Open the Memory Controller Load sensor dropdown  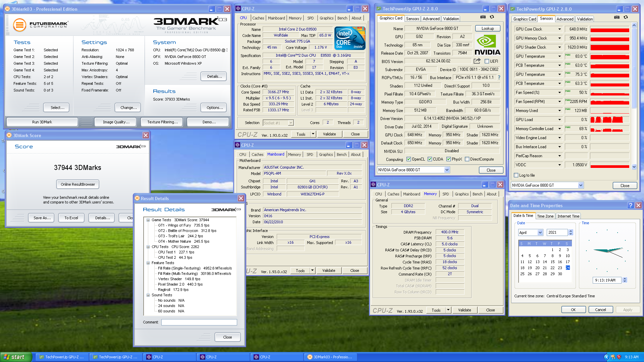[x=559, y=129]
